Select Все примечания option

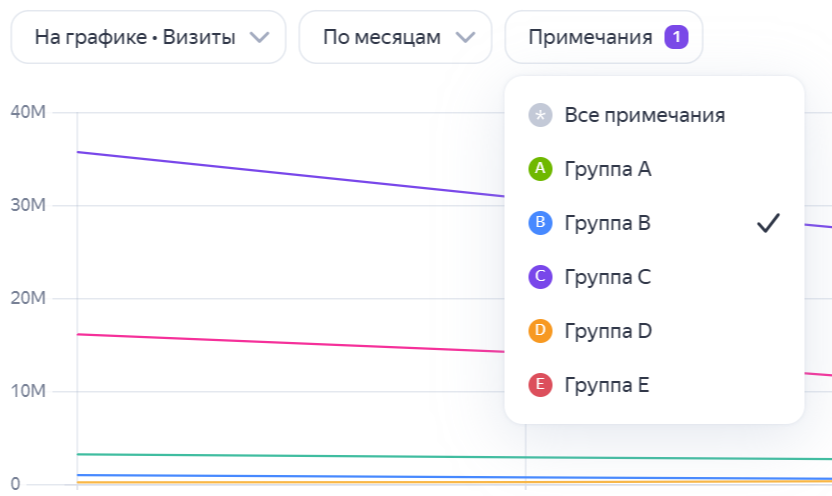coord(654,115)
